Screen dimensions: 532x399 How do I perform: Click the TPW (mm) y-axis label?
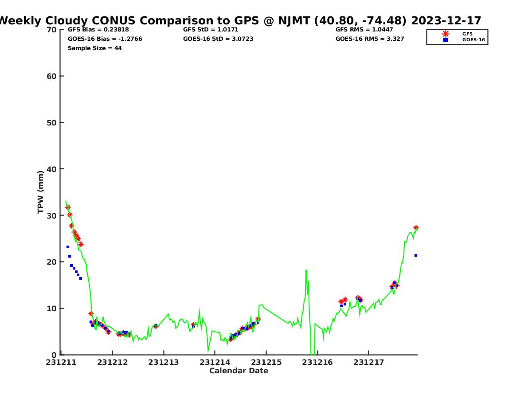point(41,192)
